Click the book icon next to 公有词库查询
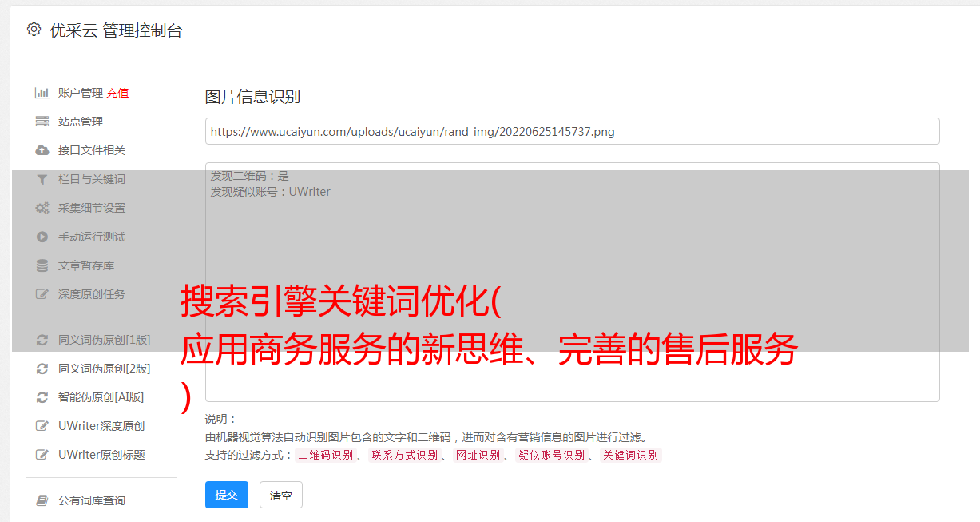This screenshot has height=522, width=980. (42, 500)
